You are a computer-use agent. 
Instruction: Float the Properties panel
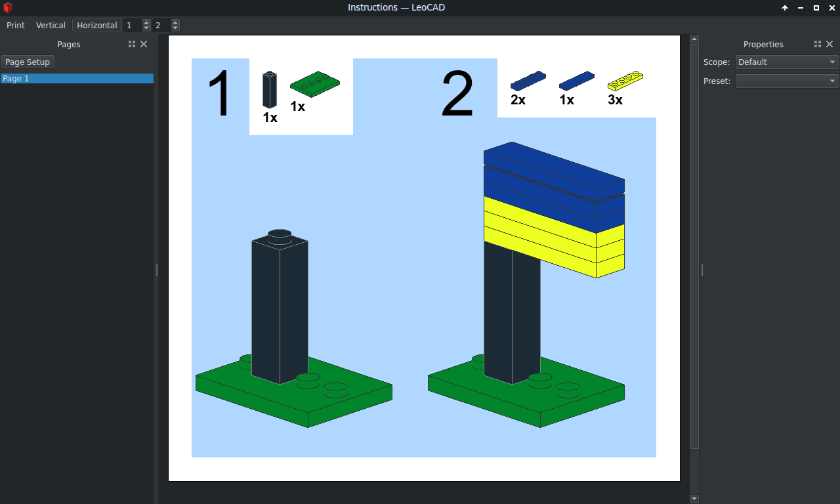pos(818,44)
